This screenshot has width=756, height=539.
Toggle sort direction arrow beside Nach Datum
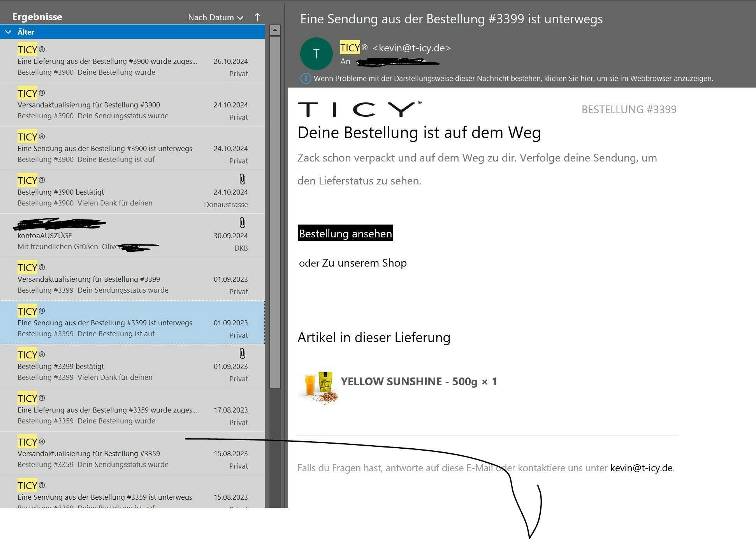click(257, 17)
